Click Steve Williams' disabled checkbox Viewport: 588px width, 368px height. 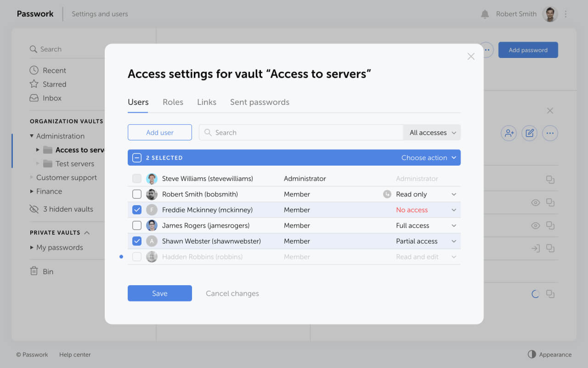[x=137, y=178]
